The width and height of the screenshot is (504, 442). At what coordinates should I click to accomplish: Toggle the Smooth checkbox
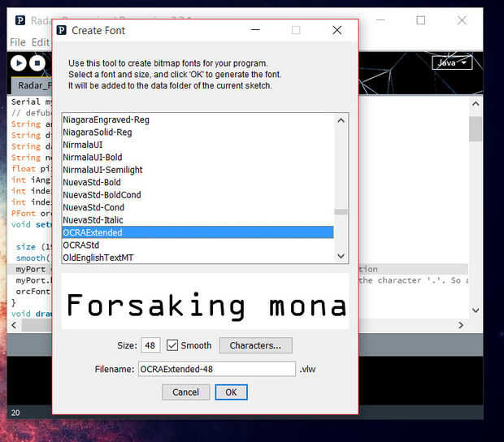(x=172, y=345)
